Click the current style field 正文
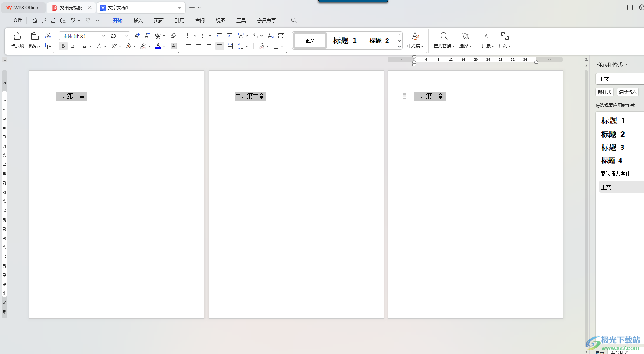644x354 pixels. click(x=619, y=79)
